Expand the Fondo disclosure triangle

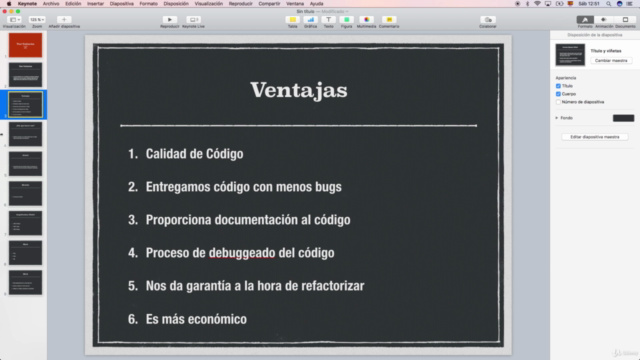coord(557,118)
